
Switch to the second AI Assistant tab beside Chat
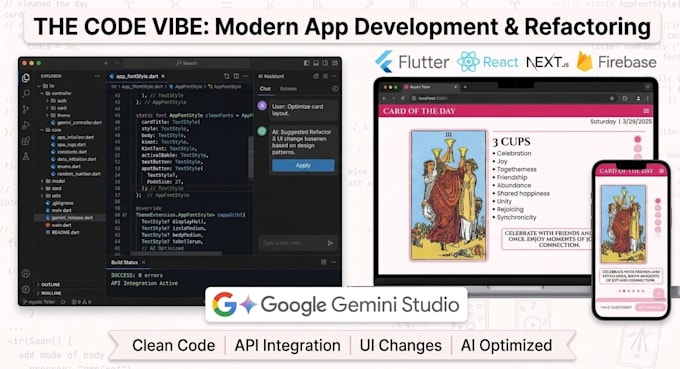tap(288, 88)
